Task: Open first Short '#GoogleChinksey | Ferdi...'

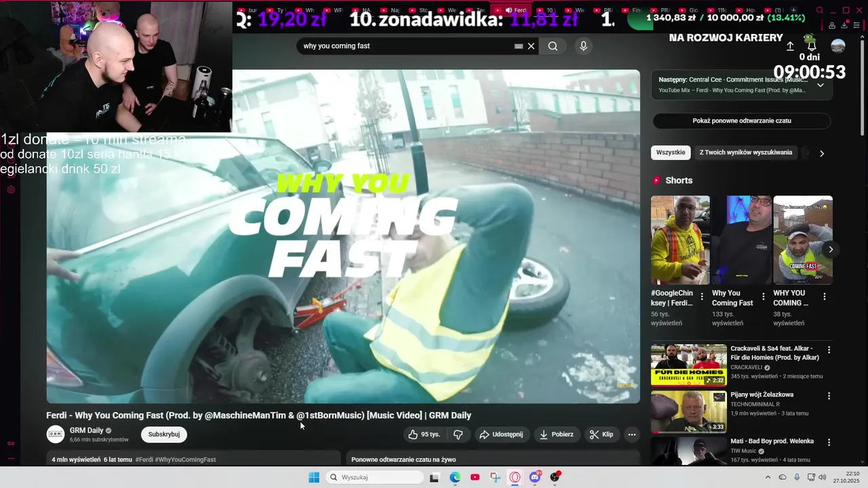Action: click(x=680, y=240)
